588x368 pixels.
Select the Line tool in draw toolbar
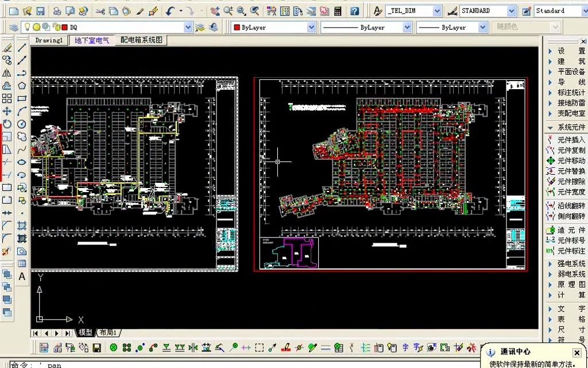tap(22, 47)
